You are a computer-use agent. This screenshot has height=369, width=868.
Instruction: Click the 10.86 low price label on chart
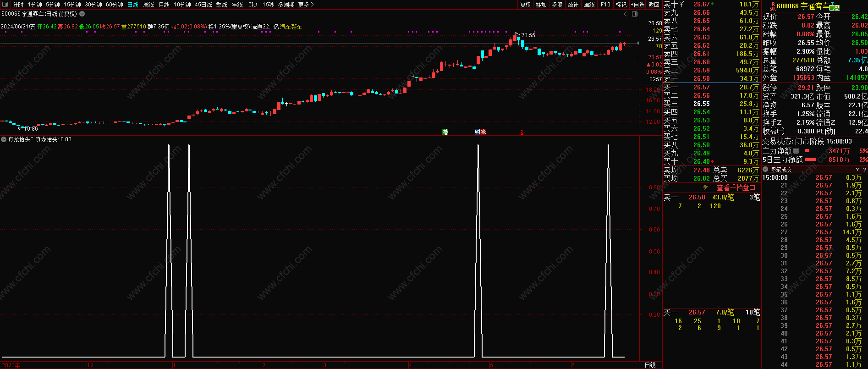pos(31,129)
